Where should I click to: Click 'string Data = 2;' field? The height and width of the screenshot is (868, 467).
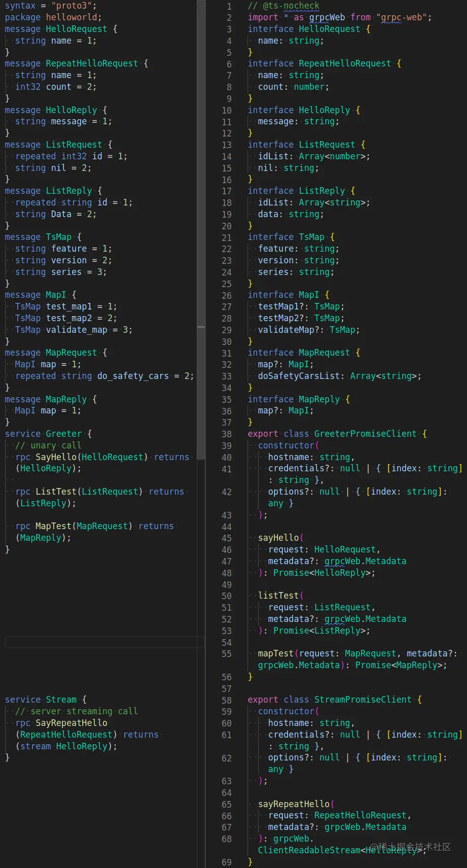(56, 214)
